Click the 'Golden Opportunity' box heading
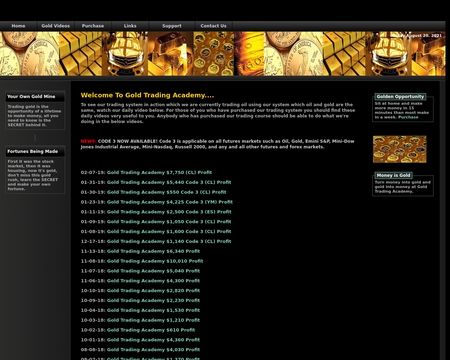The height and width of the screenshot is (360, 450). tap(400, 97)
